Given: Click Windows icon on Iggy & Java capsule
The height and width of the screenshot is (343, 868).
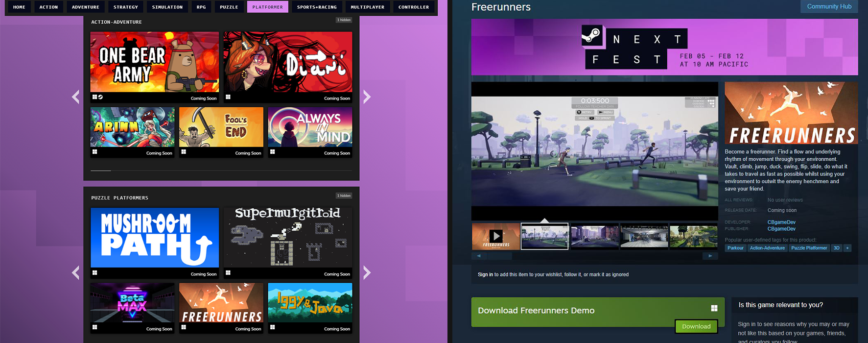Looking at the screenshot, I should 273,327.
